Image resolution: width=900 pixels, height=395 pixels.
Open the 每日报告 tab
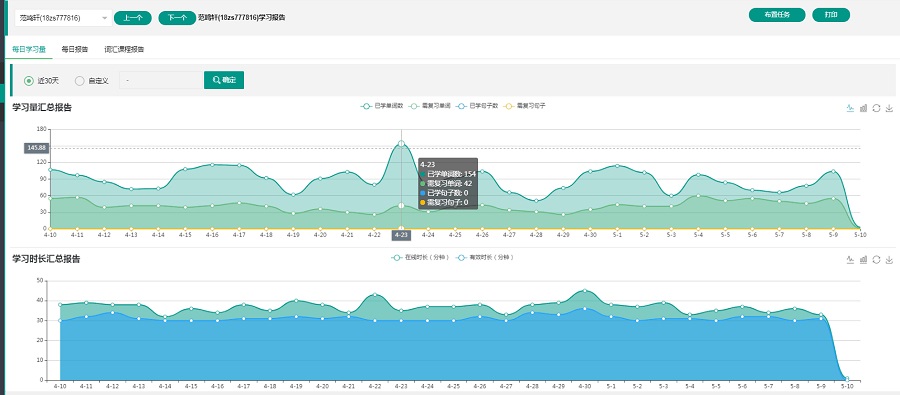tap(75, 50)
